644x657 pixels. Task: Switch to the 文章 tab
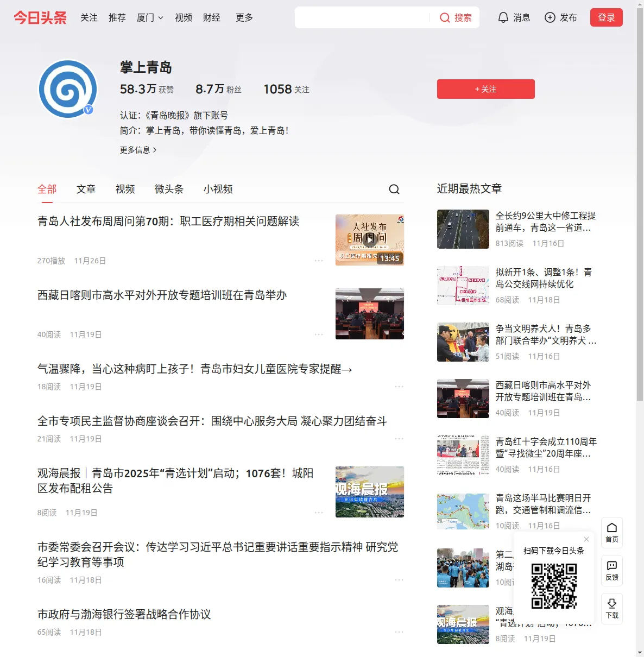86,189
